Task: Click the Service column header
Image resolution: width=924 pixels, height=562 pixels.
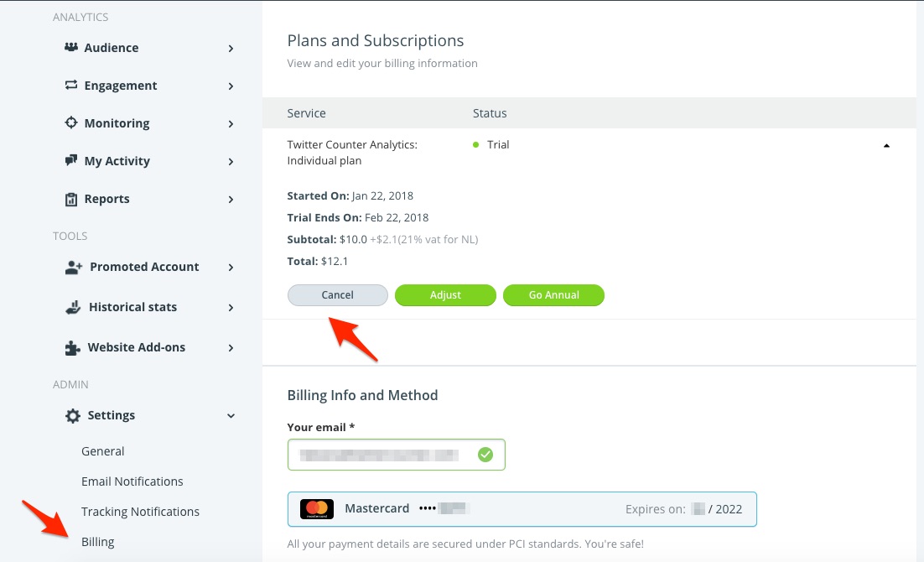Action: point(306,113)
